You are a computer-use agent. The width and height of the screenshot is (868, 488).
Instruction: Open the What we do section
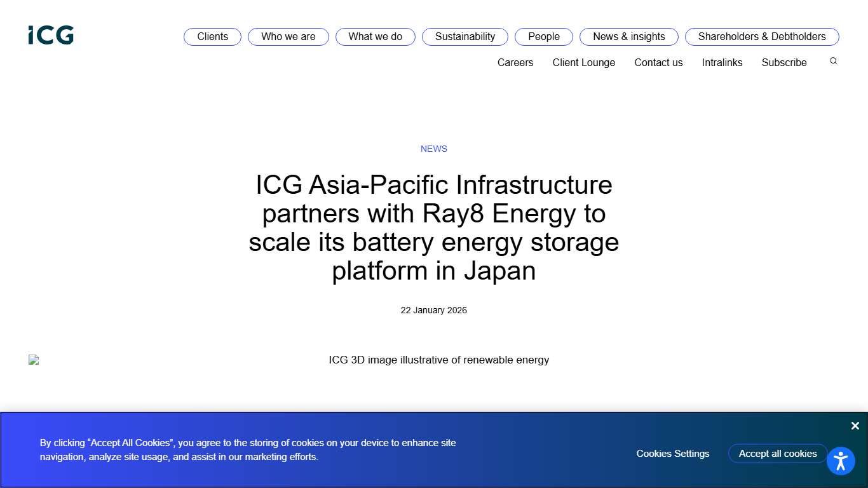click(x=375, y=36)
